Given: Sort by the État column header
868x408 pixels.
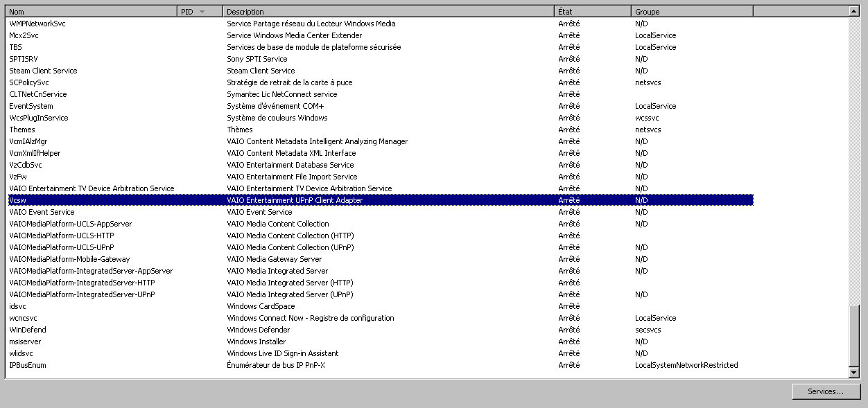Looking at the screenshot, I should point(593,11).
